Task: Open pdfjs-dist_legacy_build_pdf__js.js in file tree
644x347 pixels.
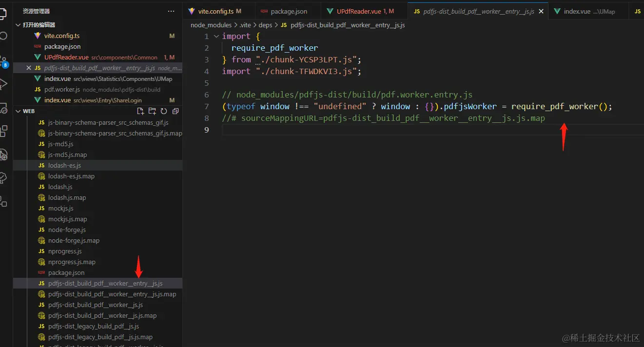Action: (x=98, y=326)
